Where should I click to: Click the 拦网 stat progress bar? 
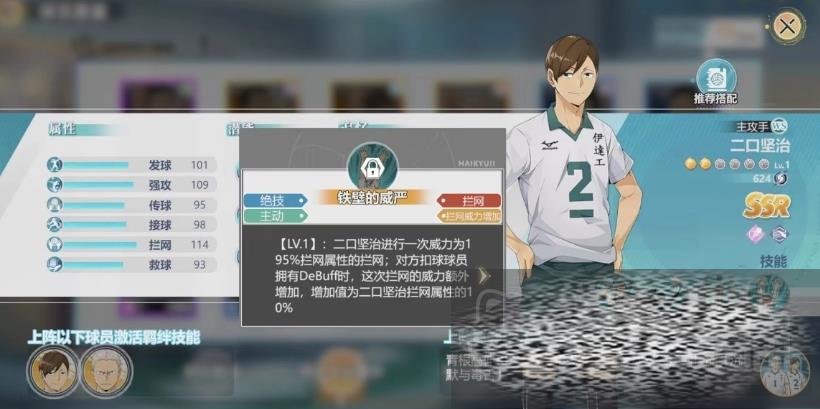[x=100, y=245]
